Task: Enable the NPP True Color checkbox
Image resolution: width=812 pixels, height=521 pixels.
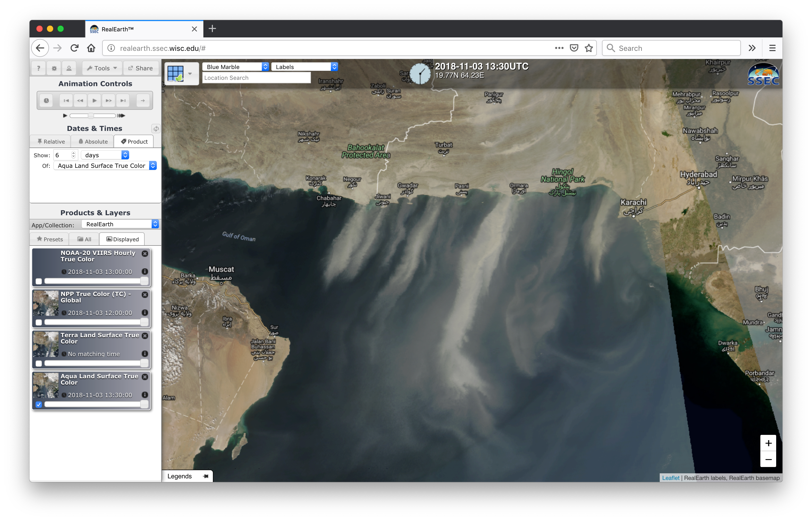Action: [39, 322]
